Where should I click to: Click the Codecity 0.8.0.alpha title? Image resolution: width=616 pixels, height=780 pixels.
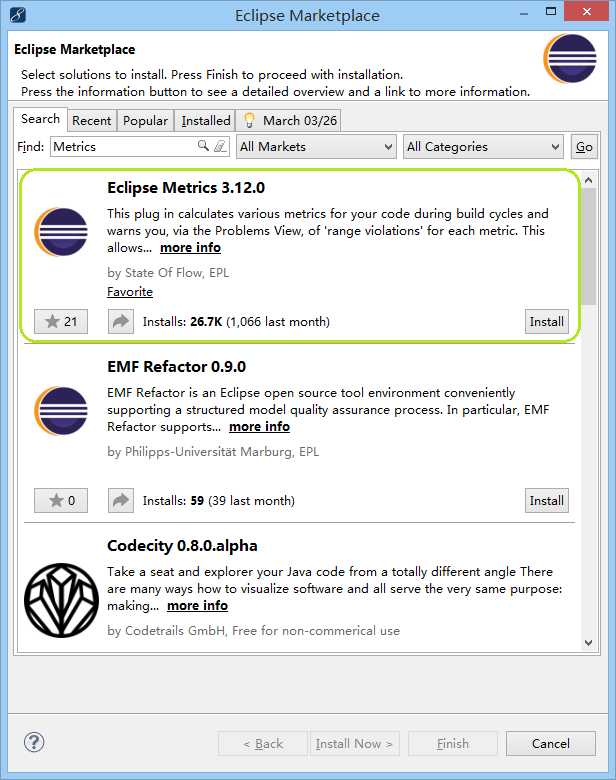182,546
